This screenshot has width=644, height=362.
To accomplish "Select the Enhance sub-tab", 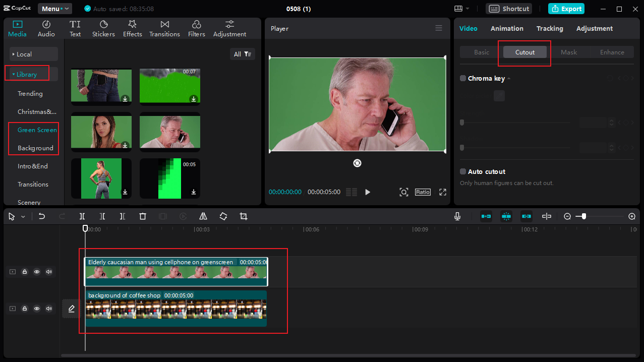I will coord(612,52).
